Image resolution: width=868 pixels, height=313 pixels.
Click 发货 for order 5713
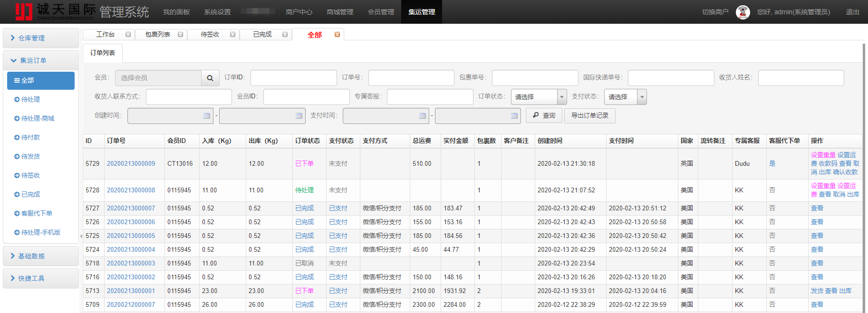[817, 291]
